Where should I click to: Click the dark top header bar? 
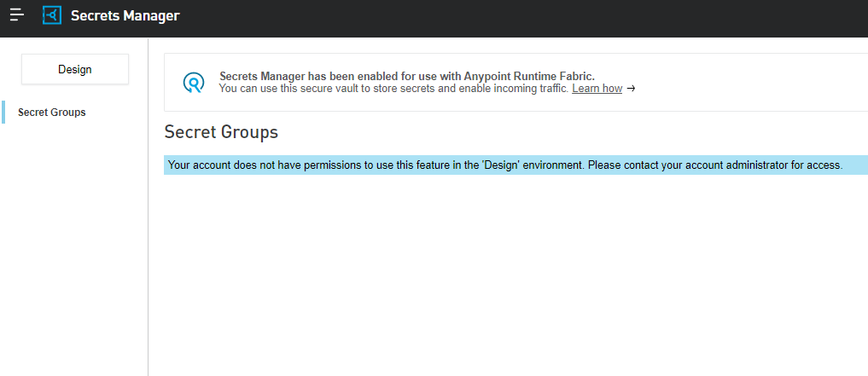pos(512,17)
